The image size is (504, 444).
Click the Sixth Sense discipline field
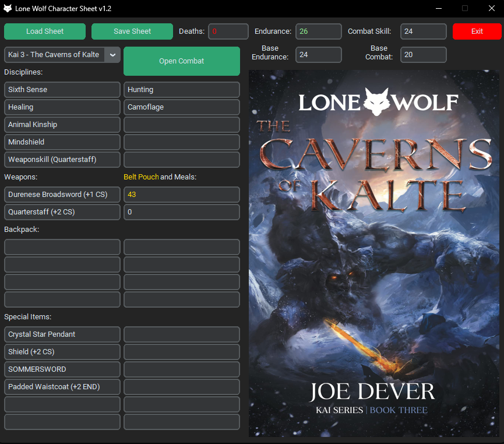(x=62, y=90)
